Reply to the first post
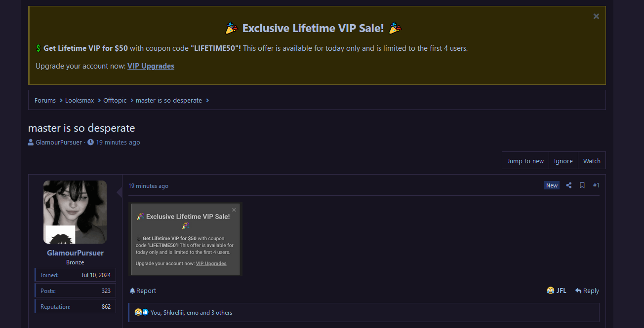 tap(587, 291)
